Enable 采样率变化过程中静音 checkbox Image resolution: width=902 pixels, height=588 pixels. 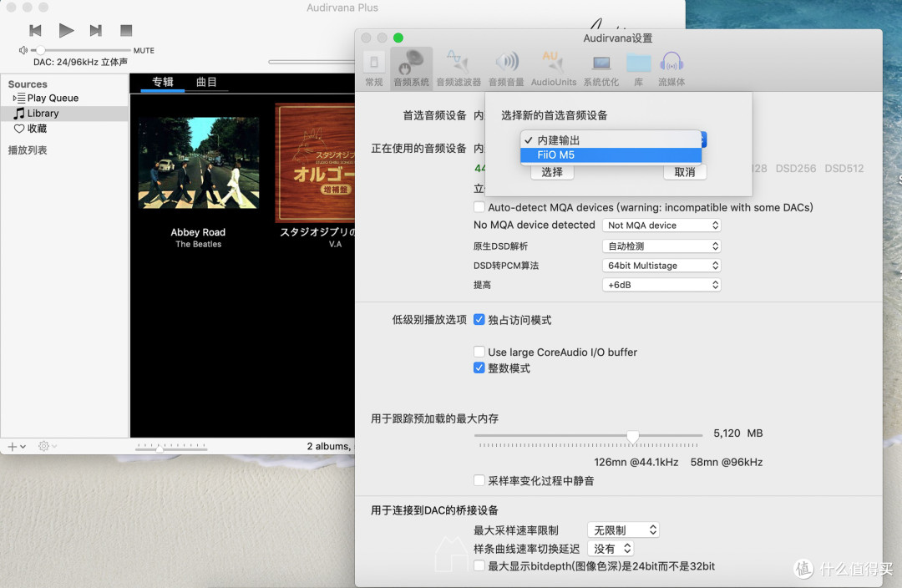[x=479, y=481]
